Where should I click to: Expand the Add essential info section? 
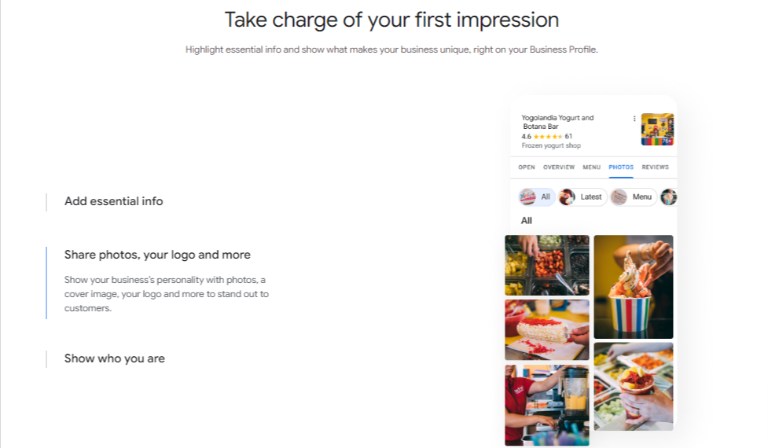[114, 201]
